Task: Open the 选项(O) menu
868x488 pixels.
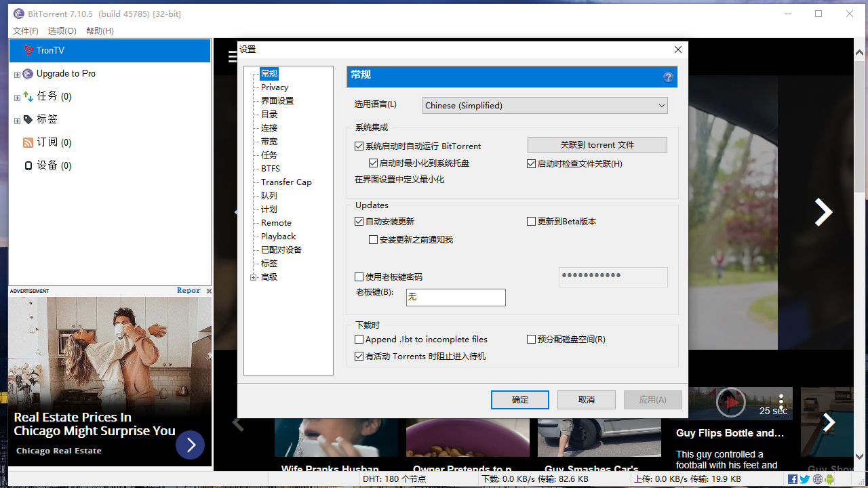Action: coord(62,30)
